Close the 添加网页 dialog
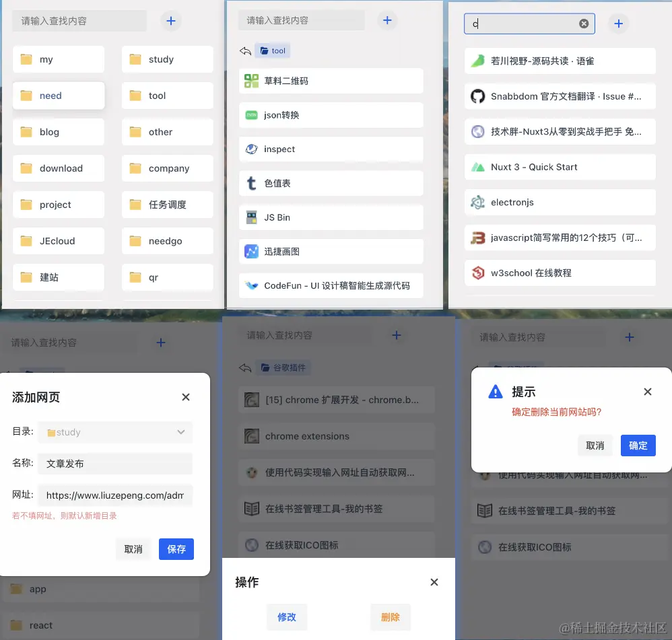This screenshot has width=672, height=640. coord(186,397)
